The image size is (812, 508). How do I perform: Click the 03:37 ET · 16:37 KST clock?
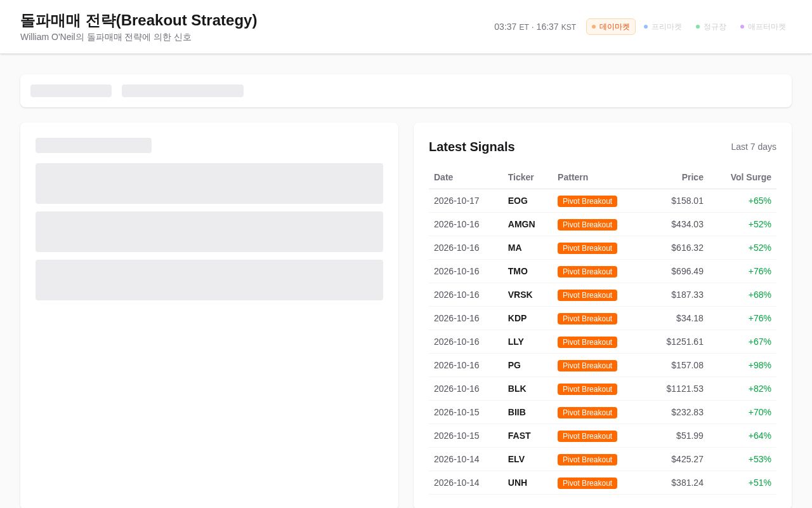point(535,27)
